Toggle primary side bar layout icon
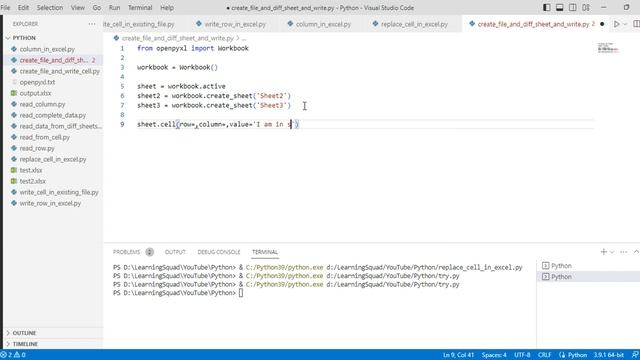The image size is (640, 360). (547, 8)
